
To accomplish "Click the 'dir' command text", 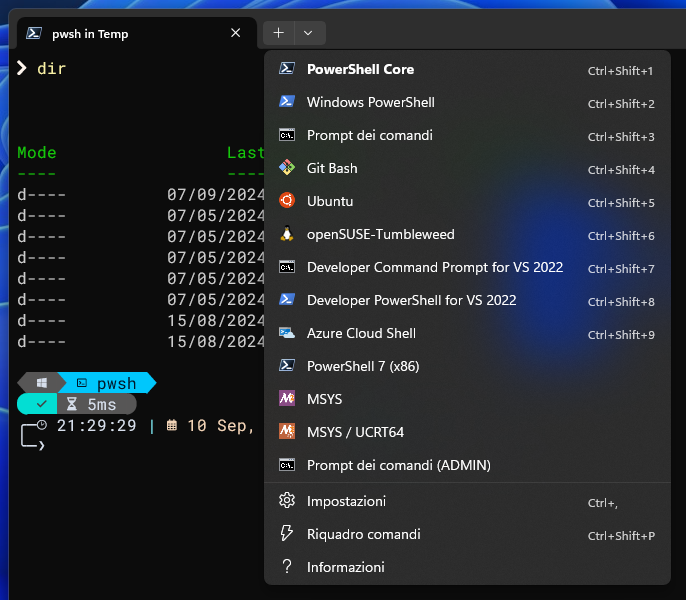I will pyautogui.click(x=52, y=68).
